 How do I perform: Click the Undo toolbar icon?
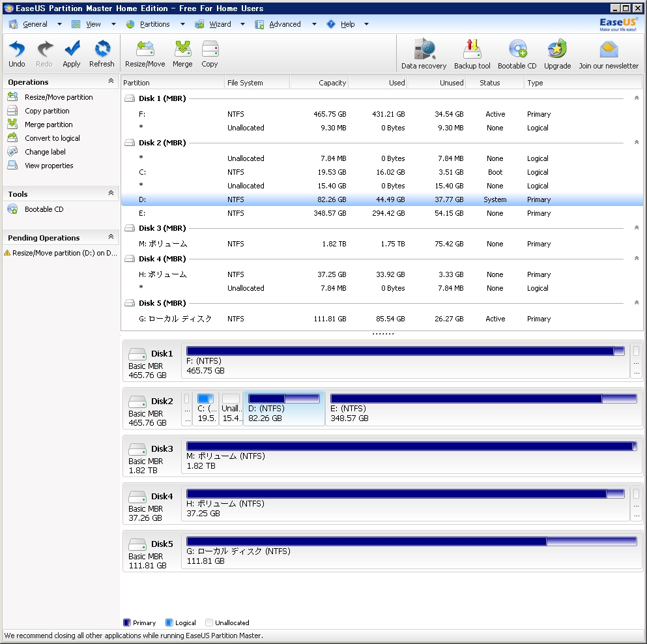17,53
